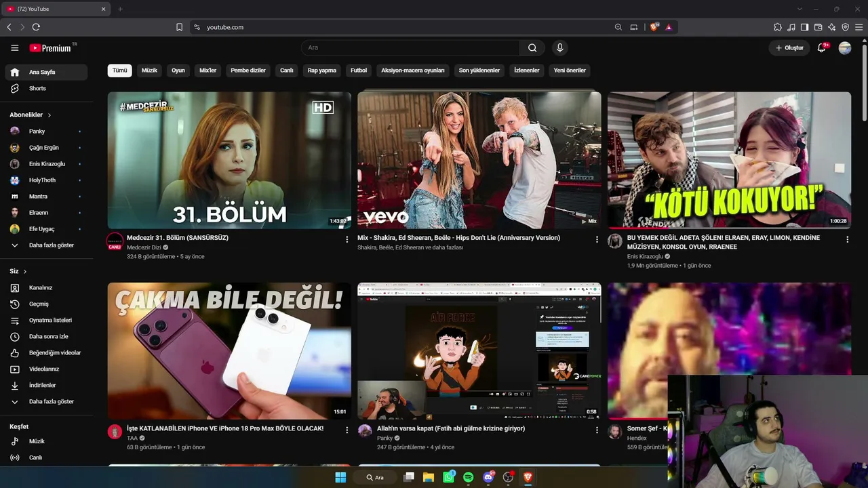Open Kanalınız in sidebar
The height and width of the screenshot is (488, 868).
(46, 287)
